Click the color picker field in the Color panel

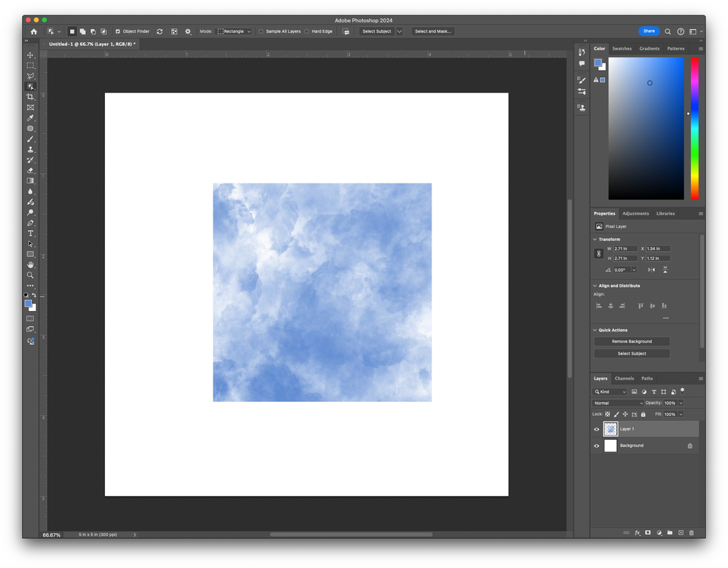point(646,129)
